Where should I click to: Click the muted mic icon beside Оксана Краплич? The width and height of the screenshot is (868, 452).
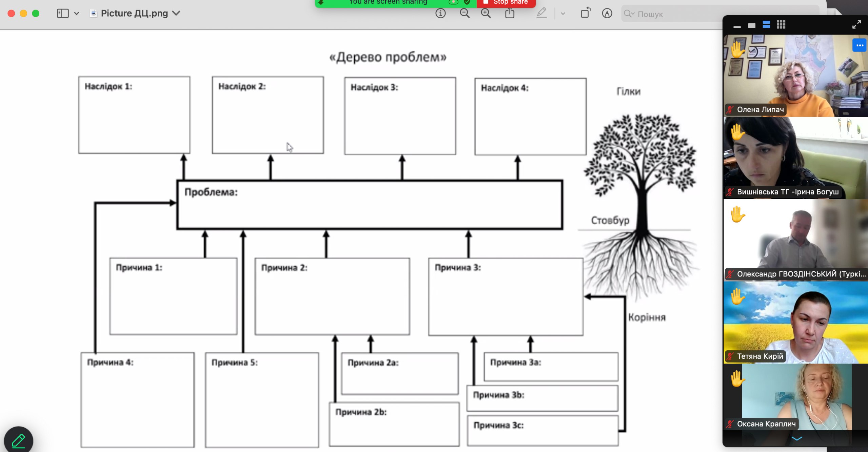pyautogui.click(x=730, y=424)
